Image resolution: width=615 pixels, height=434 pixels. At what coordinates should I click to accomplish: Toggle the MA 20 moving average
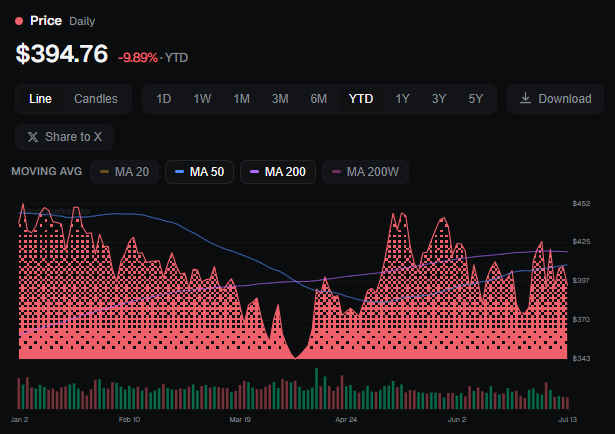tap(124, 172)
